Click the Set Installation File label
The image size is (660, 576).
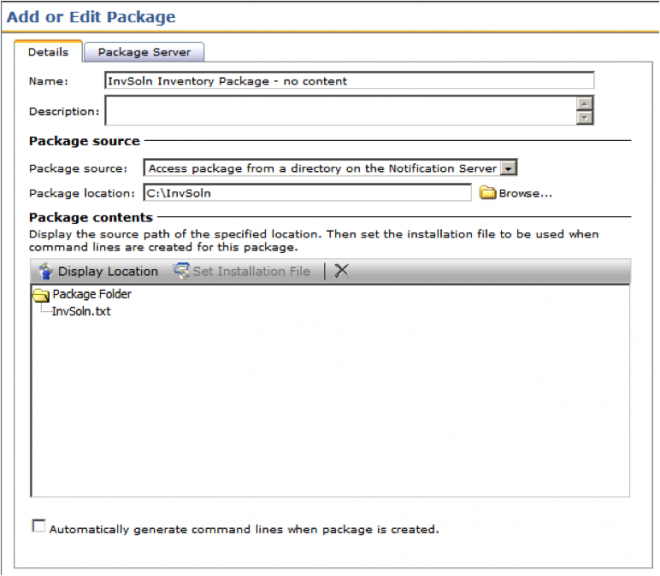[x=251, y=271]
